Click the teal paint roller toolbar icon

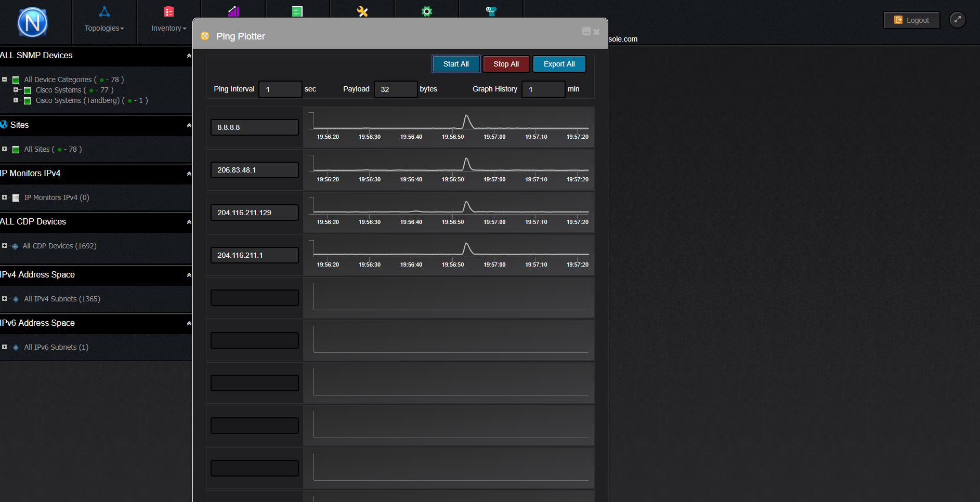pos(491,11)
